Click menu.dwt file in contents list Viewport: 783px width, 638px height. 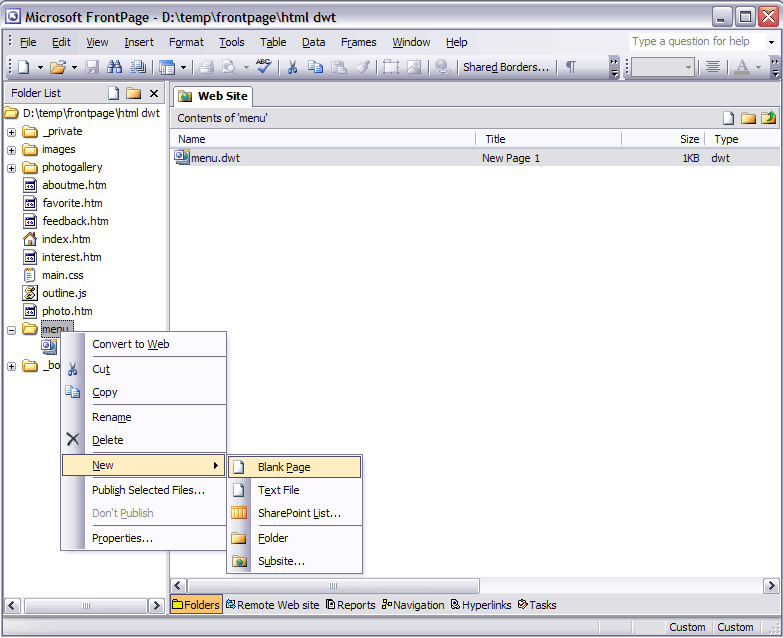coord(207,158)
